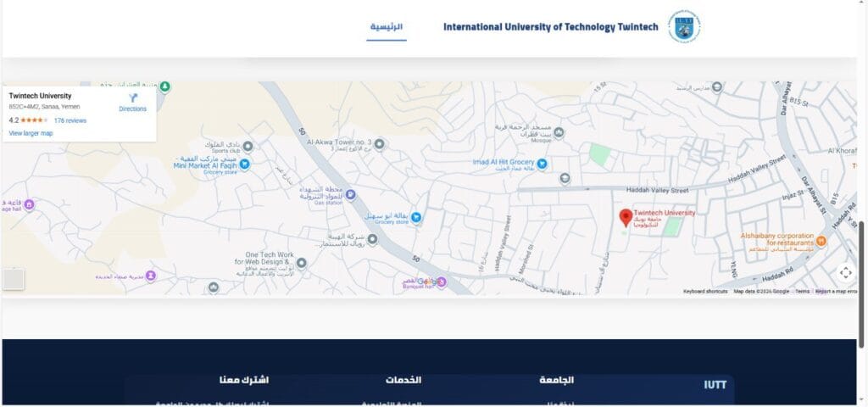Select the gray marker at the bottom map edge
The width and height of the screenshot is (868, 407).
(x=214, y=288)
